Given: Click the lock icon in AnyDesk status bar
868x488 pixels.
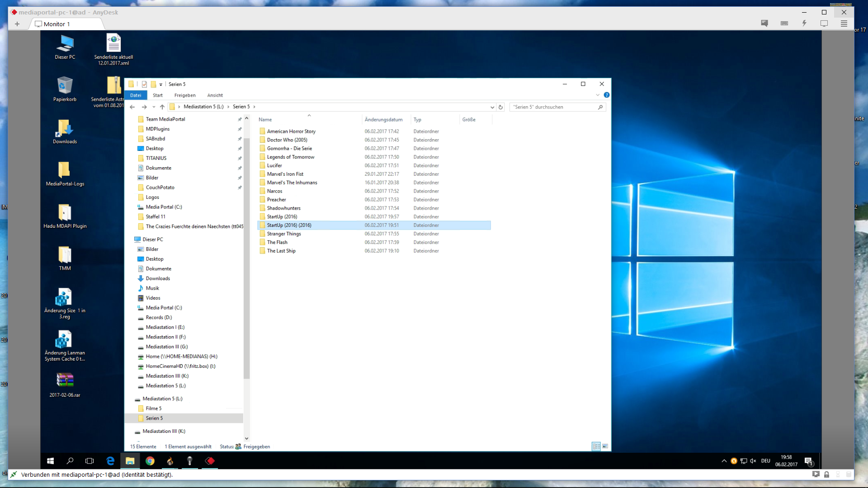Looking at the screenshot, I should coord(826,474).
